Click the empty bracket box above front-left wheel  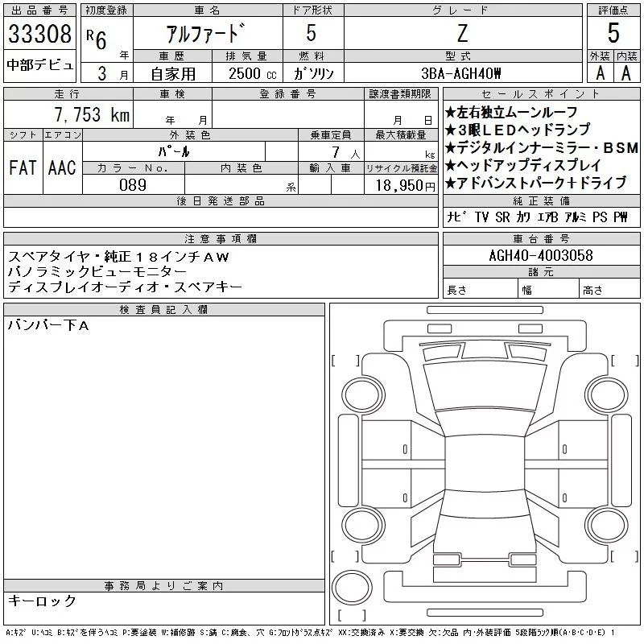tap(345, 360)
